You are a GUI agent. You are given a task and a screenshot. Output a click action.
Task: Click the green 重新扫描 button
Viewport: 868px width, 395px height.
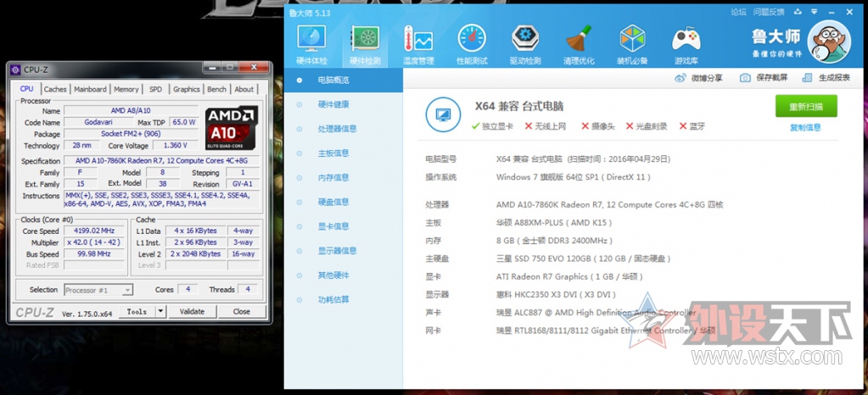point(806,106)
